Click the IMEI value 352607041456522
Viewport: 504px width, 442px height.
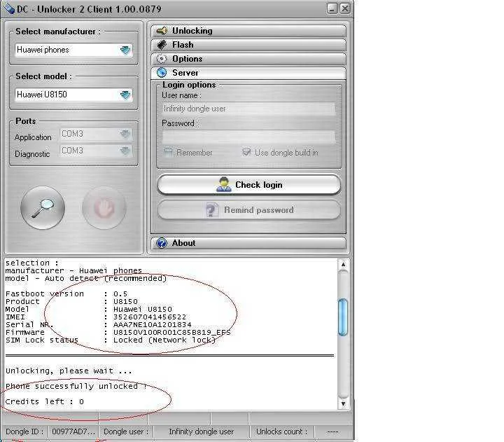click(x=150, y=317)
